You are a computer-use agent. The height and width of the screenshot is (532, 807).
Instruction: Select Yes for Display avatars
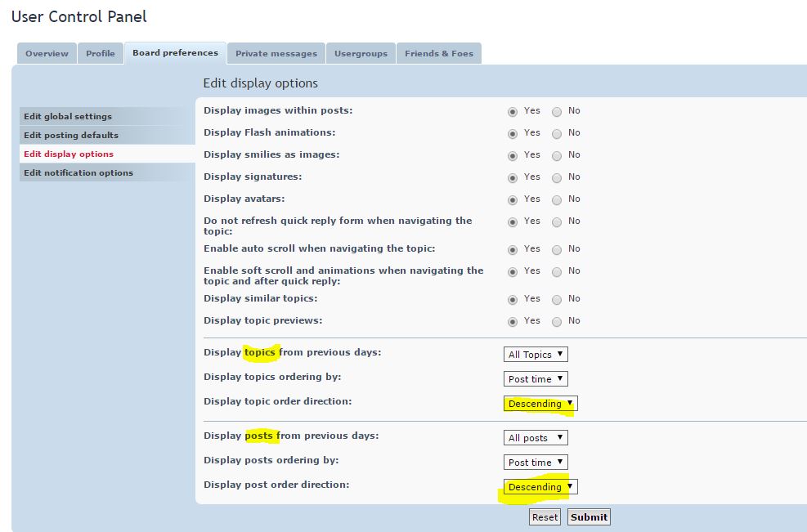point(513,199)
